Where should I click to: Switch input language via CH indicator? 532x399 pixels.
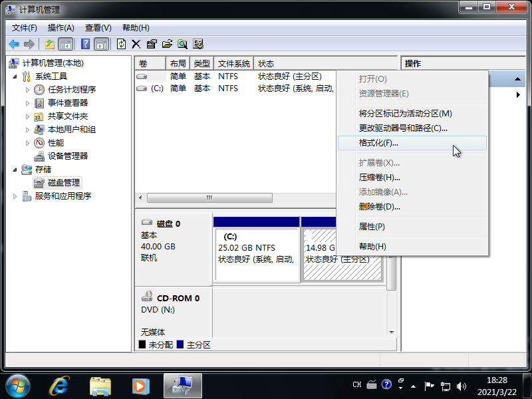click(x=356, y=384)
